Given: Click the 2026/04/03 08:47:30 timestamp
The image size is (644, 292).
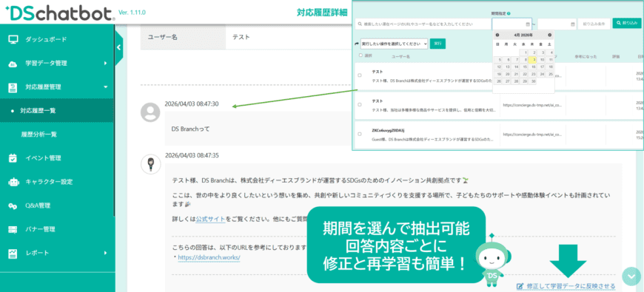Looking at the screenshot, I should [192, 104].
